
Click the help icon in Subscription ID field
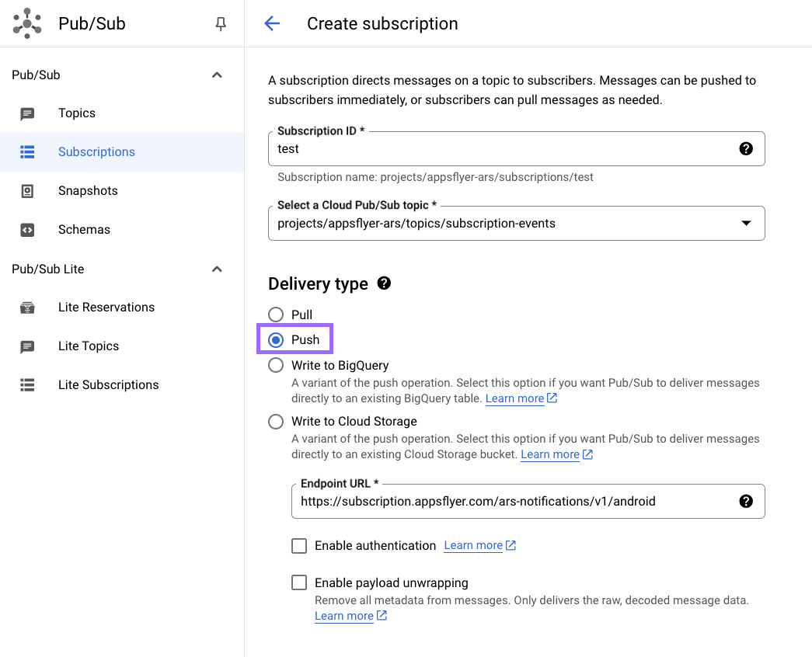click(746, 148)
